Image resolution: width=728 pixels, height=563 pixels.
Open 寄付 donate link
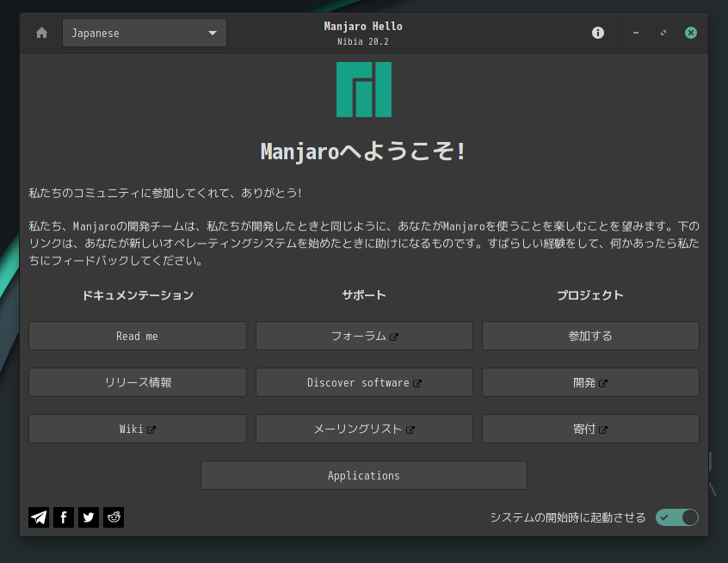[590, 429]
